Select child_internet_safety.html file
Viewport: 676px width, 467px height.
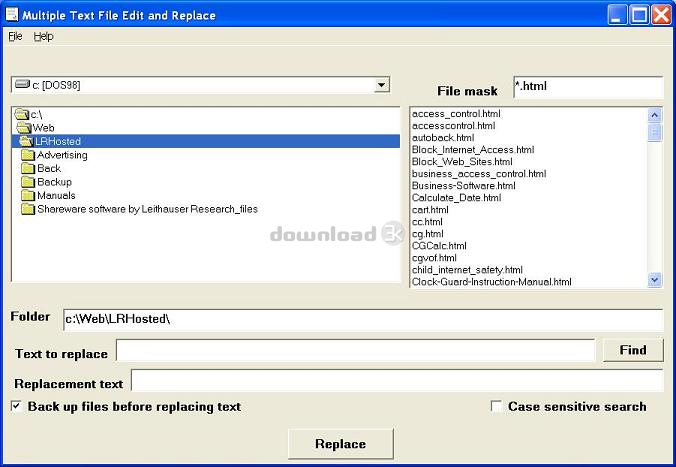[467, 270]
